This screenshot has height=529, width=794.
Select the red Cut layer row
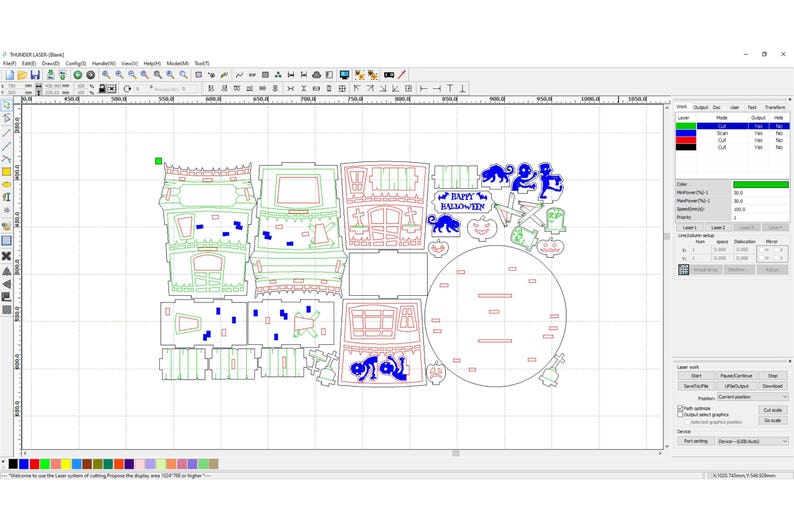point(732,140)
